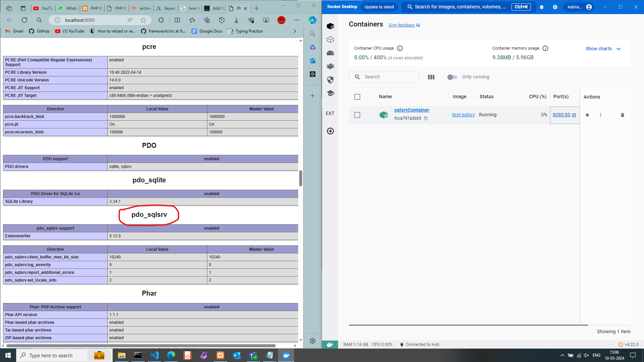Screen dimensions: 644x362
Task: Select the sqlsrvContainer row checkbox
Action: (357, 115)
